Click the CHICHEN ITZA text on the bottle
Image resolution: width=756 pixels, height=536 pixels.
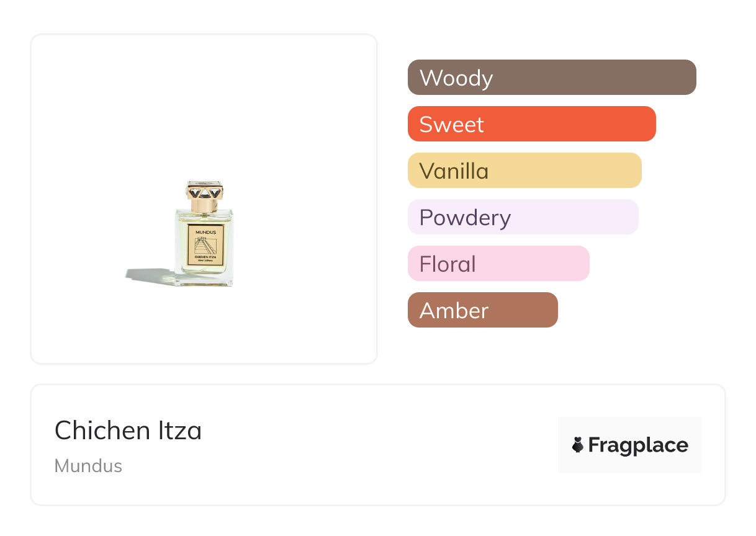pos(205,257)
